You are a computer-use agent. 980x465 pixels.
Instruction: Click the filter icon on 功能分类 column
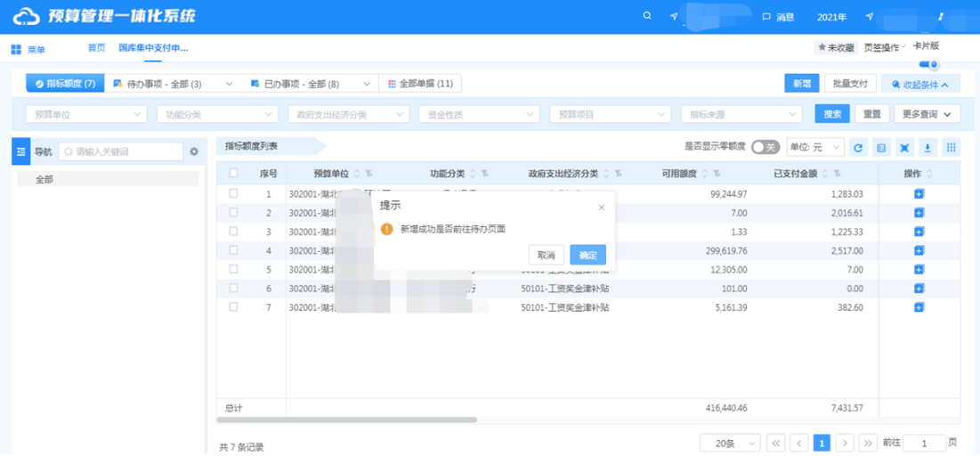[x=484, y=174]
